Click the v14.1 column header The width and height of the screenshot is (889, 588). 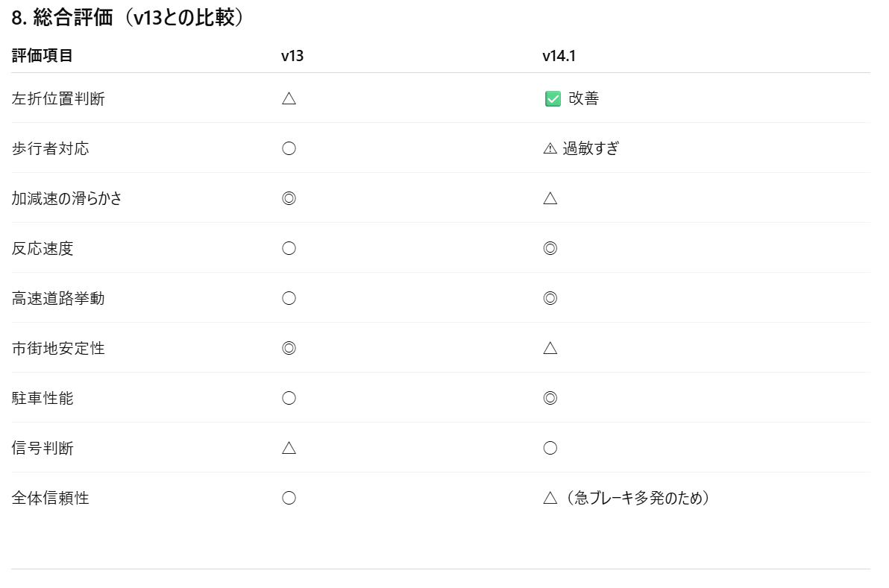(x=559, y=56)
